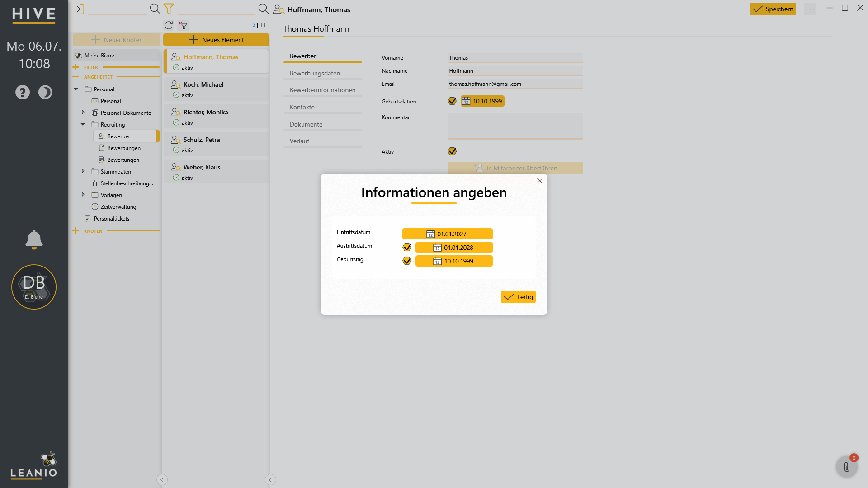Expand the Stammdaten folder

pyautogui.click(x=83, y=171)
